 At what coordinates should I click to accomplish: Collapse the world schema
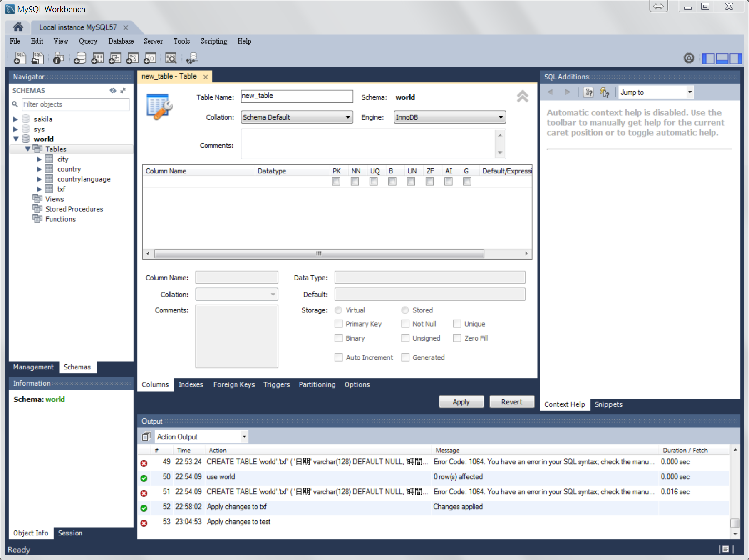point(16,139)
